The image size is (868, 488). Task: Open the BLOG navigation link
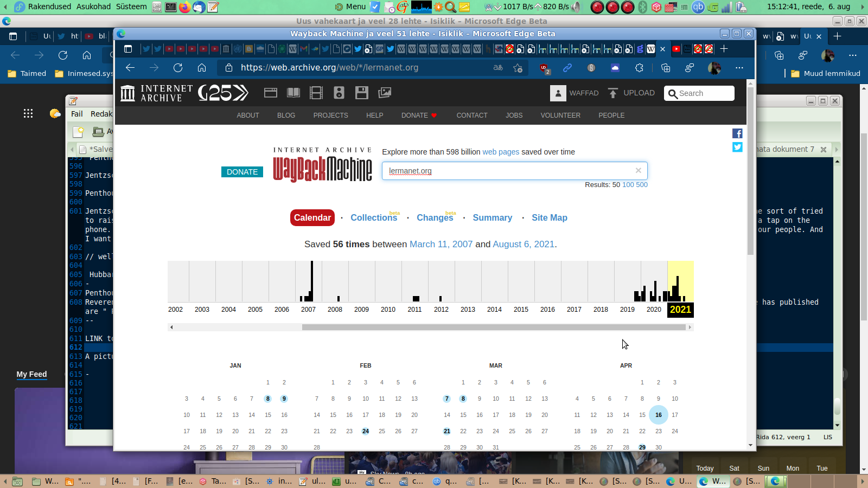tap(286, 115)
